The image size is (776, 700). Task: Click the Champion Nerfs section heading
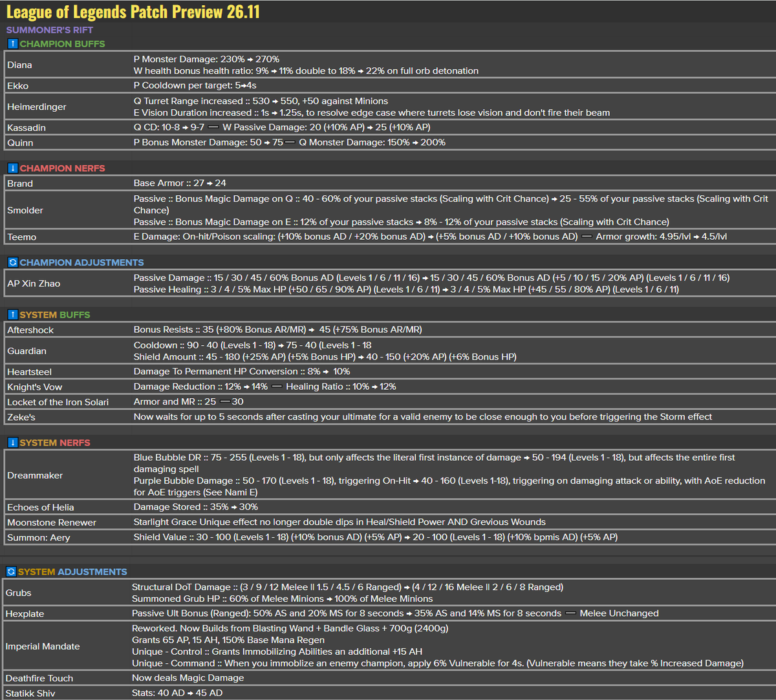pyautogui.click(x=62, y=168)
